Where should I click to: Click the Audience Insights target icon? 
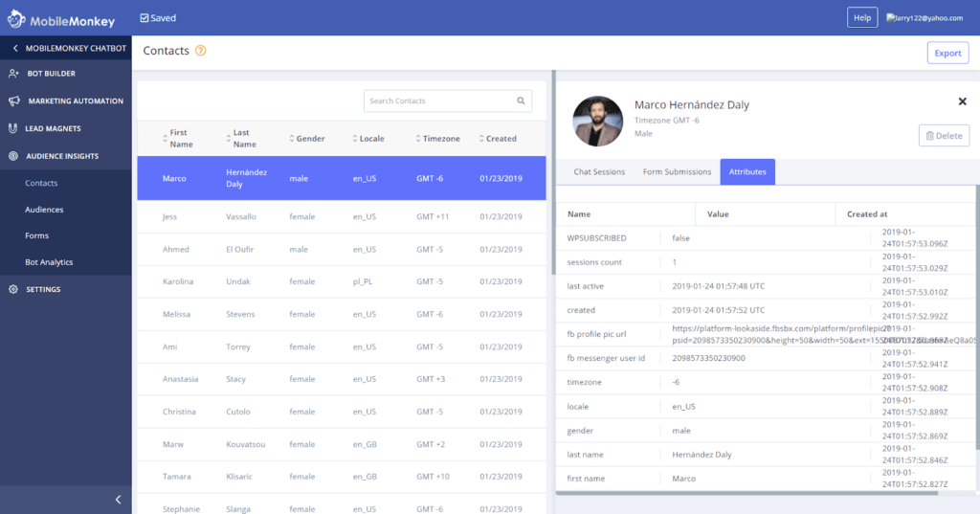tap(13, 156)
